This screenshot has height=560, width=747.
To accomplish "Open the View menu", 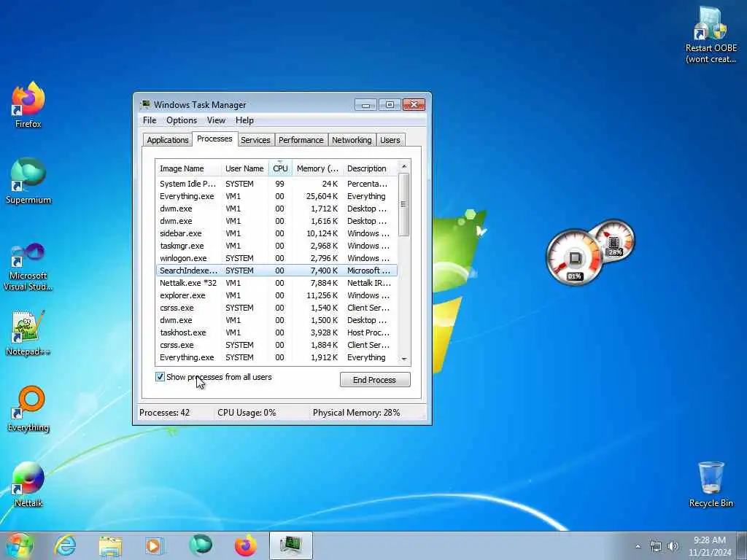I will tap(216, 120).
